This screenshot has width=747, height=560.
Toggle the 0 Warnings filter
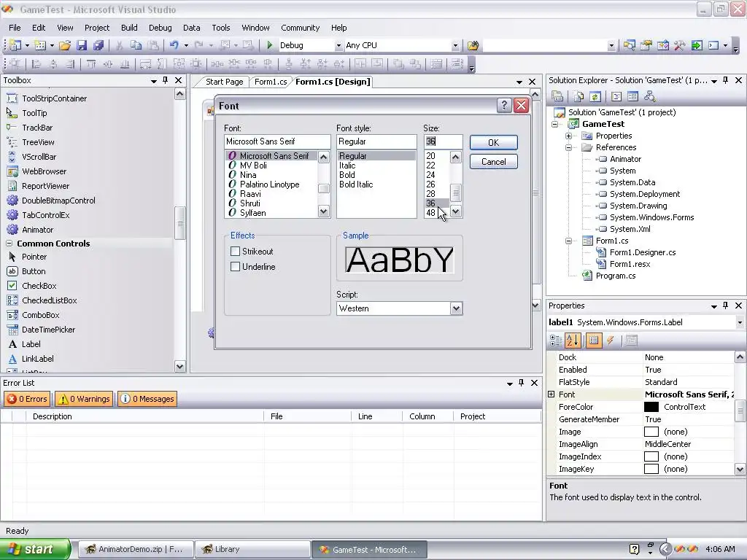pos(84,399)
